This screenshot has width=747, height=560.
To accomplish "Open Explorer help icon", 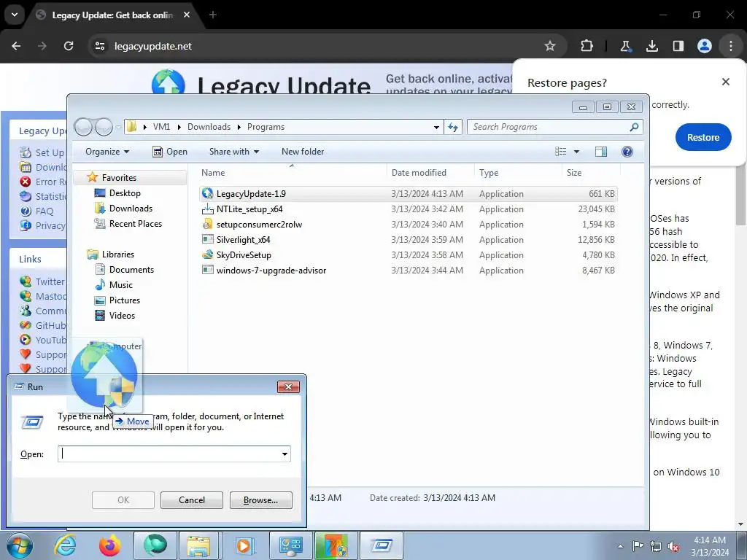I will pyautogui.click(x=627, y=152).
